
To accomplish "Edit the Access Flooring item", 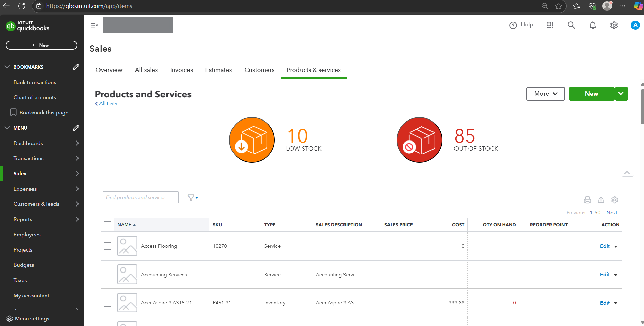I will pyautogui.click(x=605, y=246).
